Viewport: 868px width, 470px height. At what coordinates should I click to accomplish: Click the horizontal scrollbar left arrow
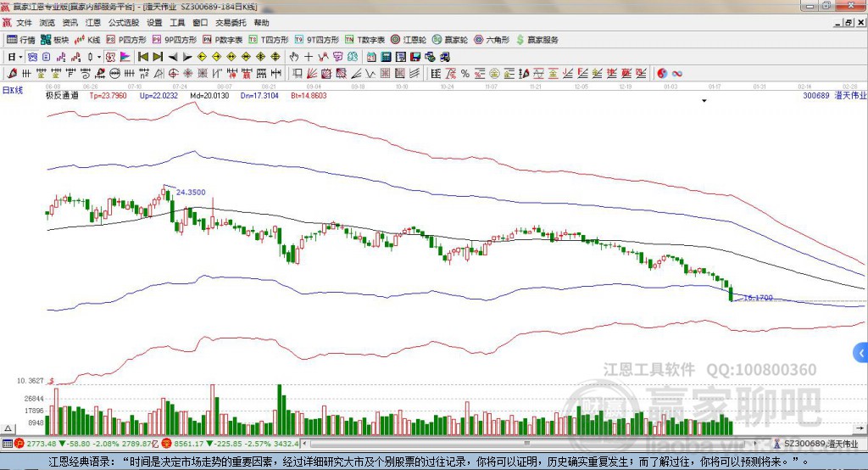coord(305,444)
